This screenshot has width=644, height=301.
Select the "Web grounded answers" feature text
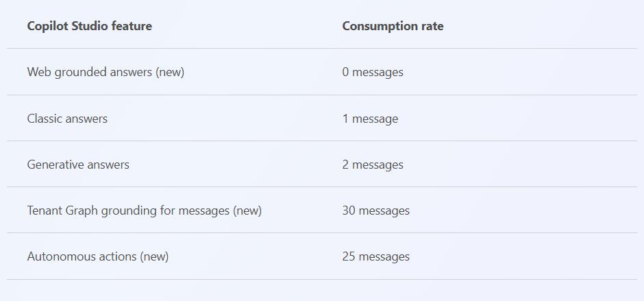coord(90,72)
